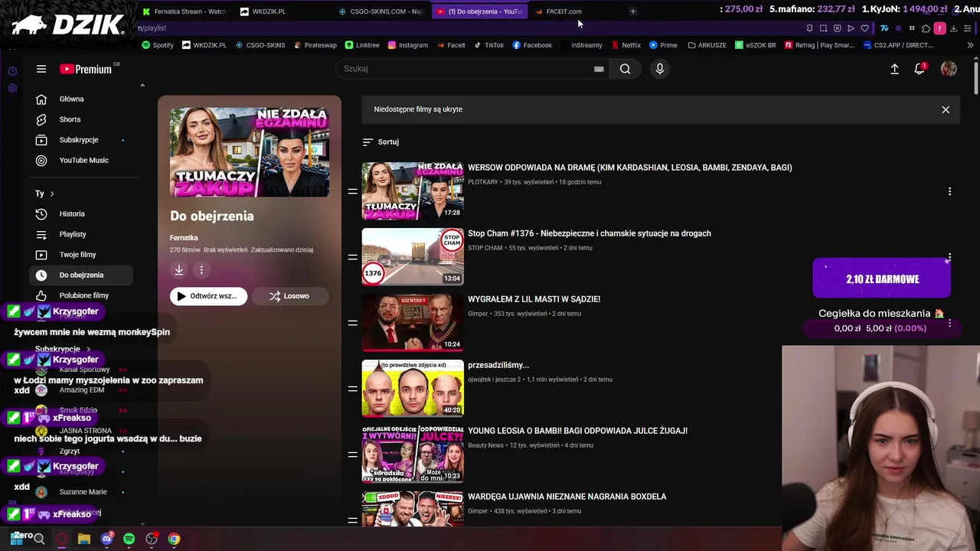Dismiss the 'Niedostępne filmy są ukryte' banner
Image resolution: width=980 pixels, height=551 pixels.
(946, 109)
